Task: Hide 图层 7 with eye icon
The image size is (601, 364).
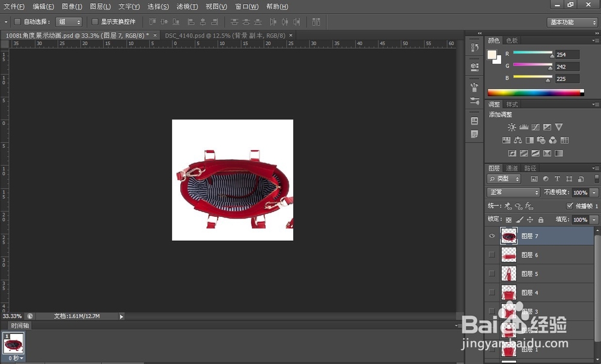Action: pyautogui.click(x=492, y=236)
